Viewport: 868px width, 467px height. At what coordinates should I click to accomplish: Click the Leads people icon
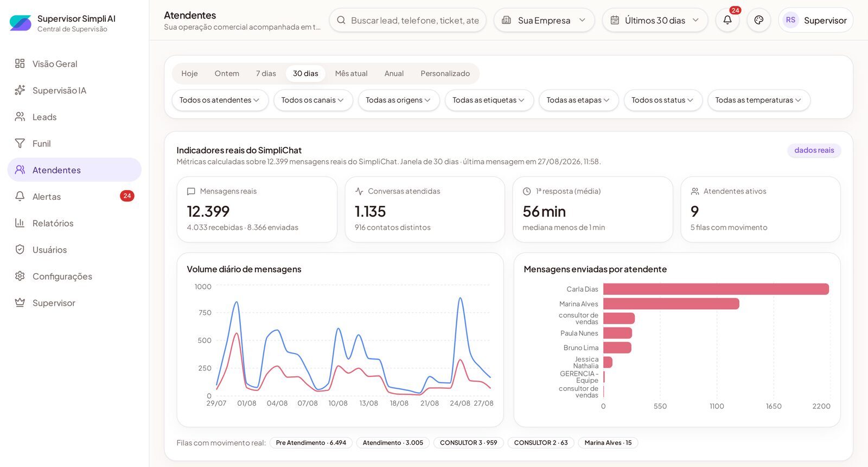pyautogui.click(x=20, y=117)
